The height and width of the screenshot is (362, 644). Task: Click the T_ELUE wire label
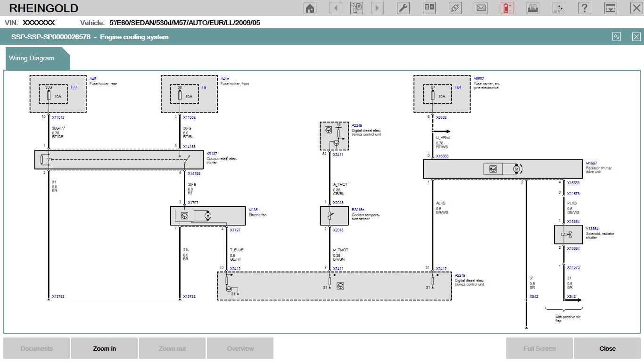[x=237, y=250]
